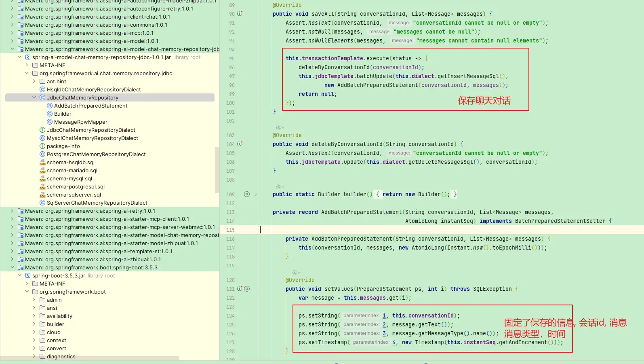Collapse the org.springframework.boot package
The height and width of the screenshot is (364, 644).
coord(27,292)
